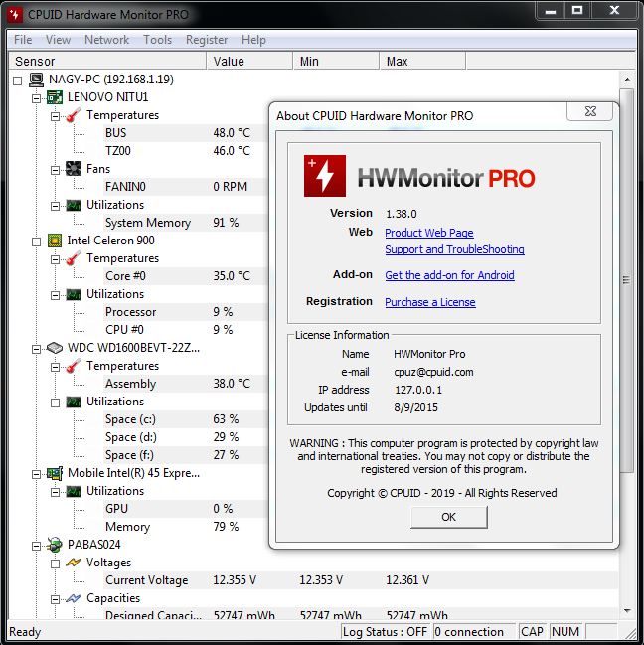Open Support and TroubleShooting link

click(455, 249)
